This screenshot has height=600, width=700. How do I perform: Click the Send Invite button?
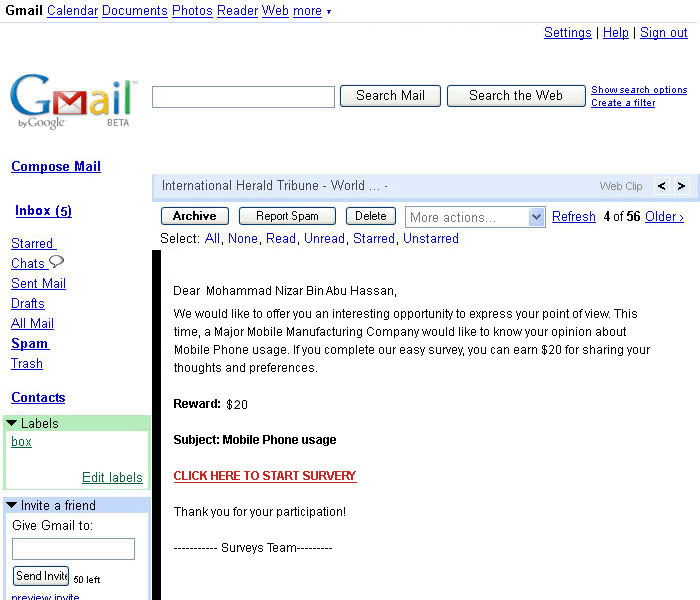pos(41,576)
